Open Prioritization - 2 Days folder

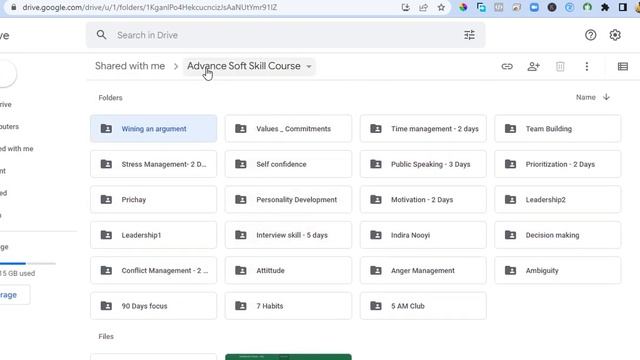[558, 164]
